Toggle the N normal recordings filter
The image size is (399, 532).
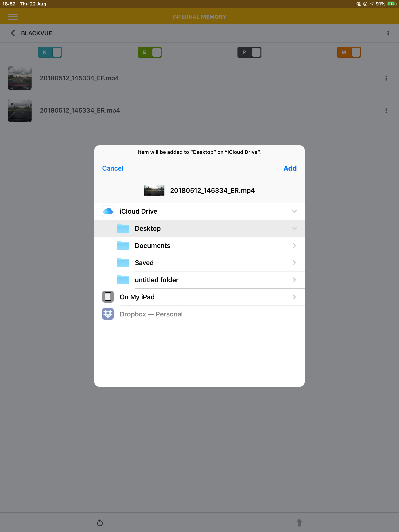tap(50, 52)
